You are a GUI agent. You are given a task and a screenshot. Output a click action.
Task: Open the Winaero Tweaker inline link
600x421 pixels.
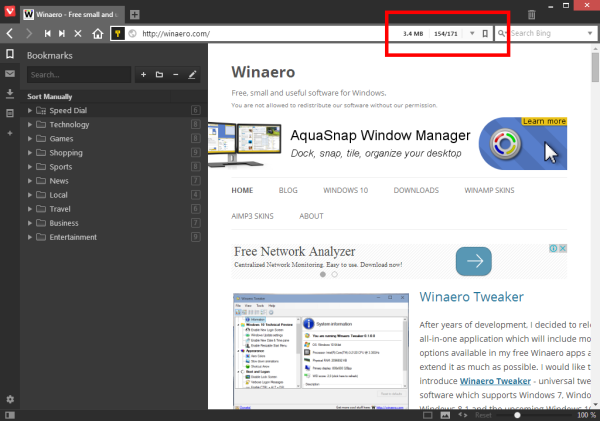(x=495, y=381)
